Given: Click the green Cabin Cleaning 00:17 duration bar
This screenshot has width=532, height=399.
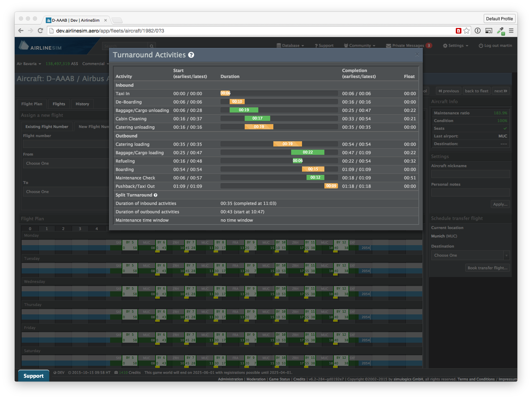Looking at the screenshot, I should (257, 119).
